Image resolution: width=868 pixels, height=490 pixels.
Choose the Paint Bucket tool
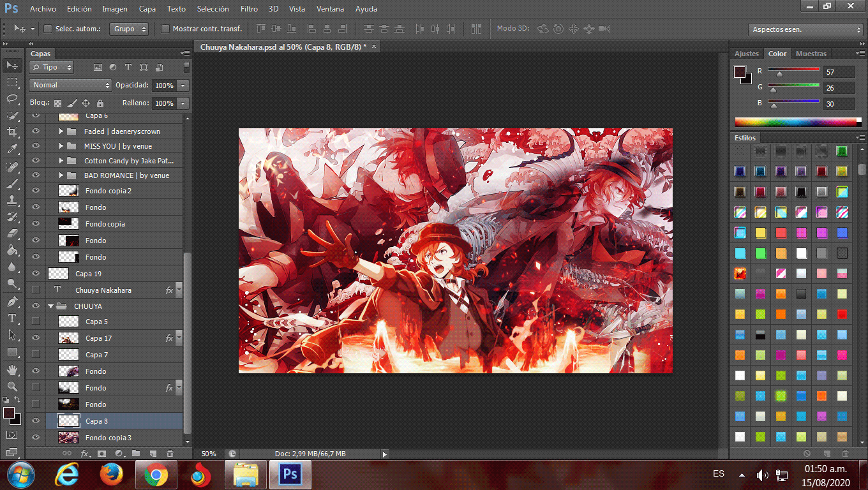click(x=12, y=250)
